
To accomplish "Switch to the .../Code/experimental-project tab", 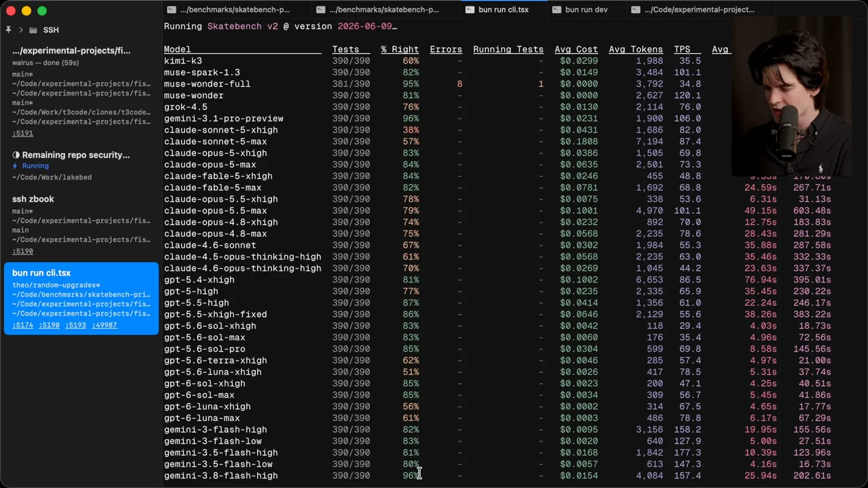I will (693, 10).
